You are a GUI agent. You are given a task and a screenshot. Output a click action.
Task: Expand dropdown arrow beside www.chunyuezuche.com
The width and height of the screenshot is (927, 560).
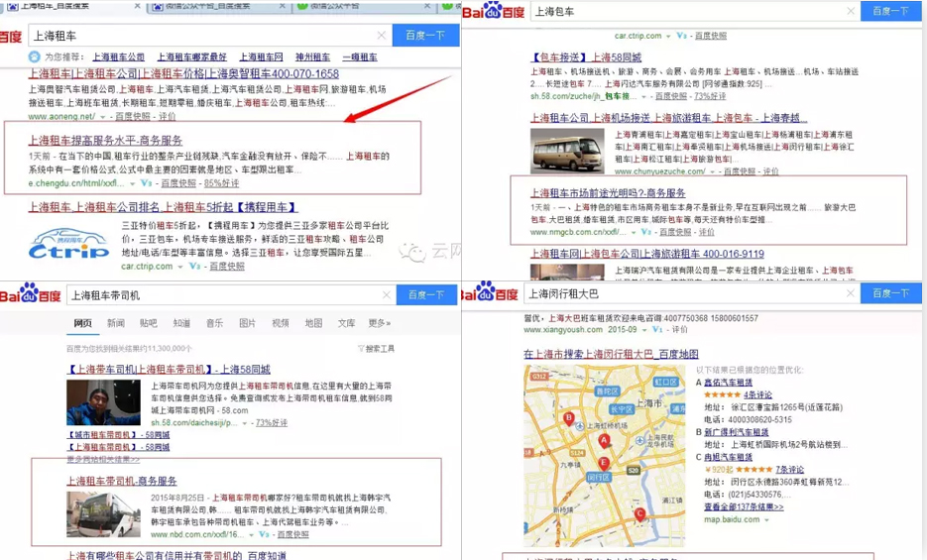click(713, 171)
